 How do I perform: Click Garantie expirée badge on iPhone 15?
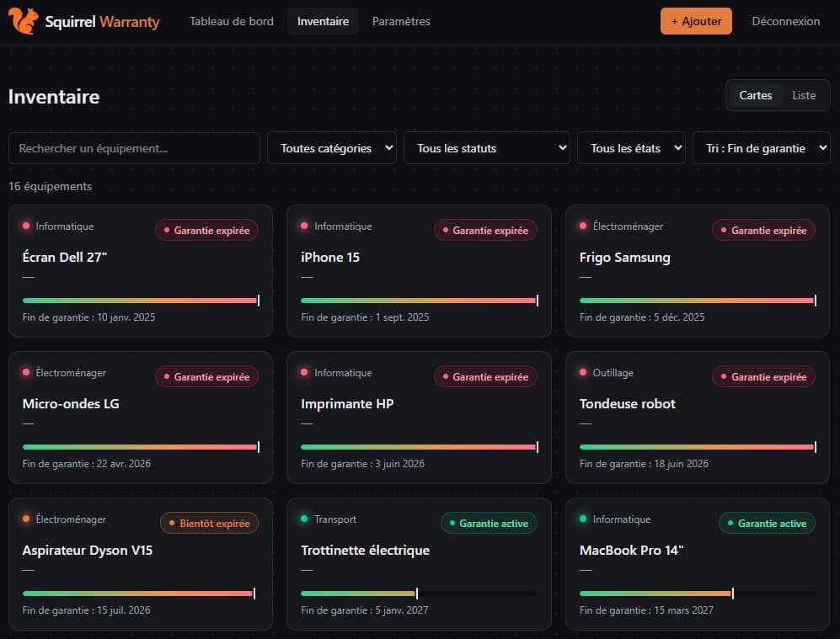[x=485, y=230]
